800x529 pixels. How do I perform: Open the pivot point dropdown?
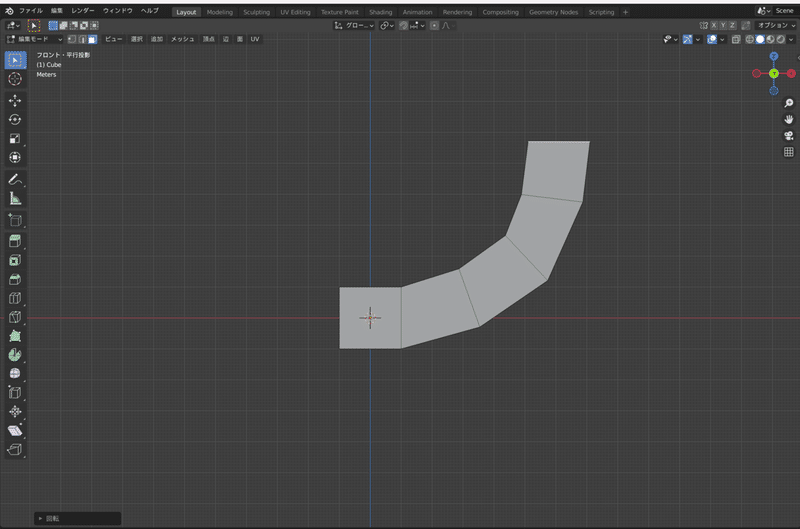click(x=387, y=26)
